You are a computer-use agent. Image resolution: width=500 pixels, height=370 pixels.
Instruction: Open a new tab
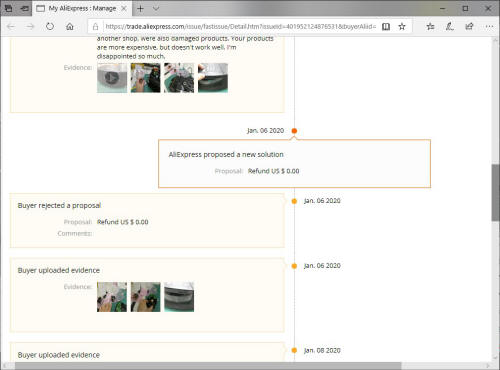point(140,8)
